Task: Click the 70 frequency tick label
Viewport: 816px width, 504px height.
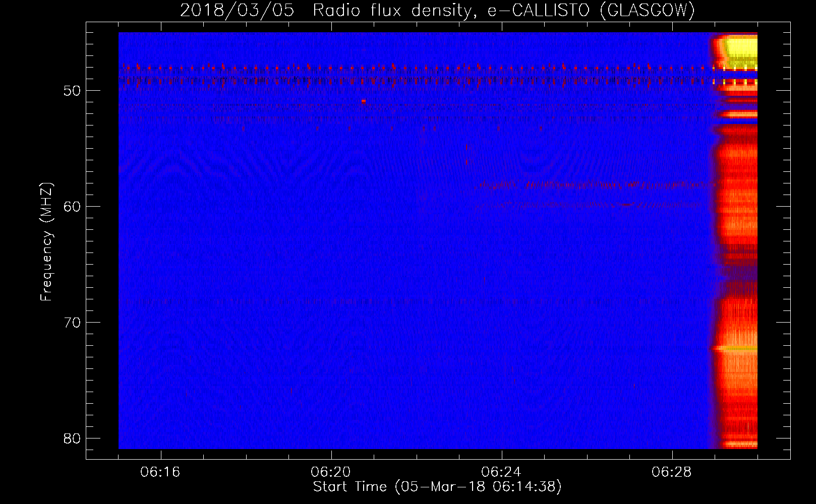Action: 72,323
